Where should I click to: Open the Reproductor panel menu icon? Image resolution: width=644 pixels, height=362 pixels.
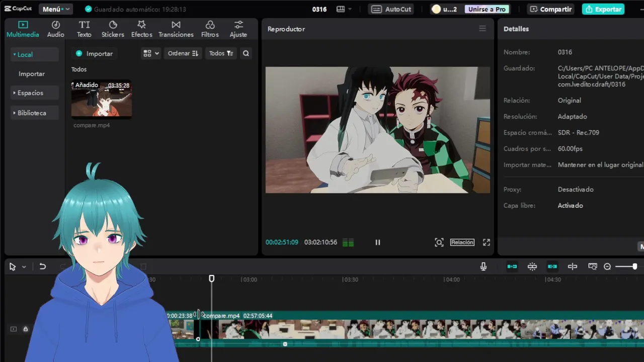coord(482,29)
